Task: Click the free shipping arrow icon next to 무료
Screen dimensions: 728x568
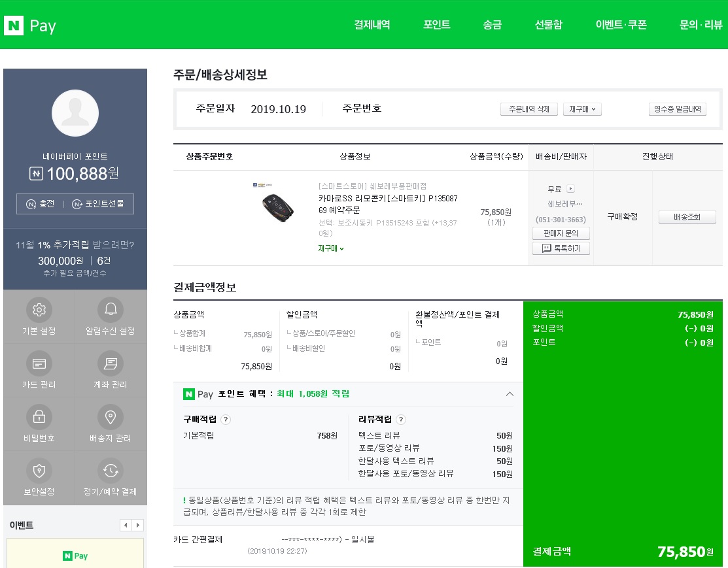Action: (x=571, y=189)
